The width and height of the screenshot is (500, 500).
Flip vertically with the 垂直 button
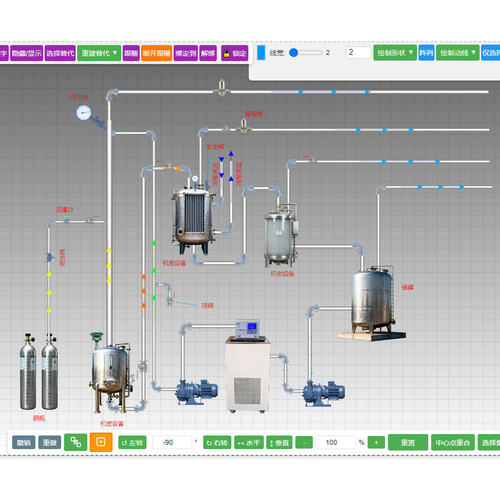pos(279,443)
